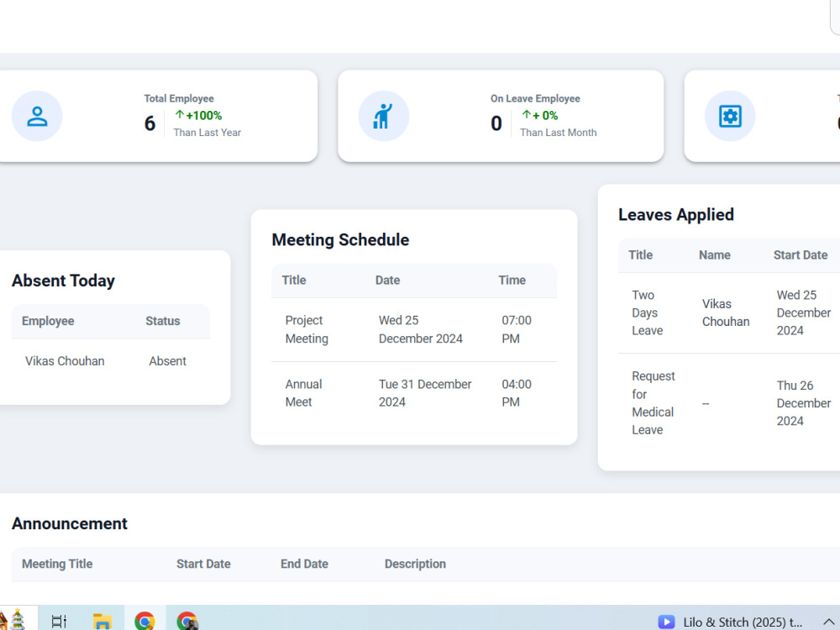Viewport: 840px width, 630px height.
Task: Click the Than Last Month label
Action: [559, 133]
